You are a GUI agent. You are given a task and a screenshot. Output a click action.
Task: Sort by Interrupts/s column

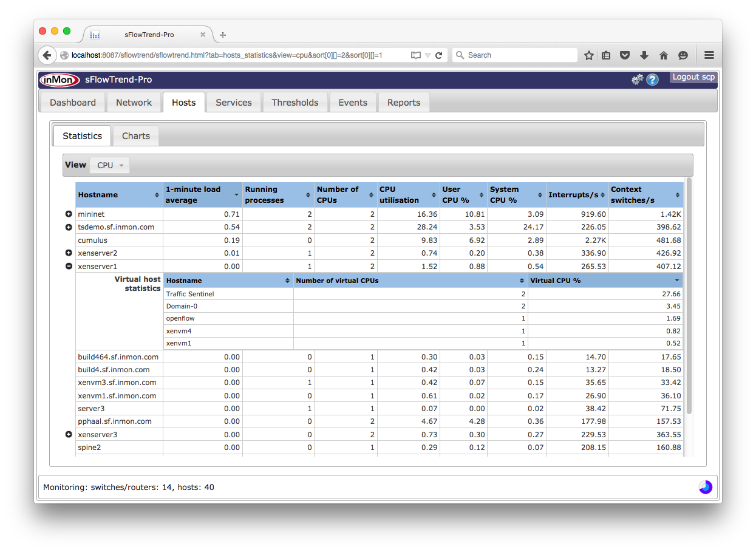point(577,195)
